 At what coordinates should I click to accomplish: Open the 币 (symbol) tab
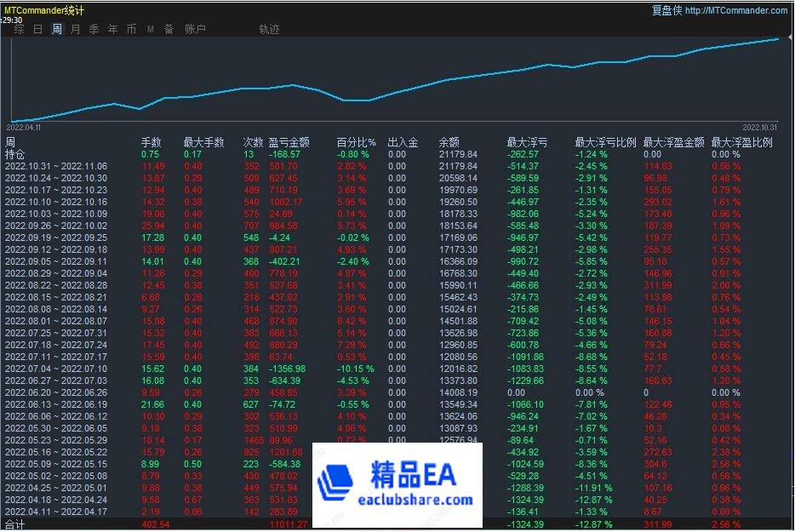(x=131, y=29)
